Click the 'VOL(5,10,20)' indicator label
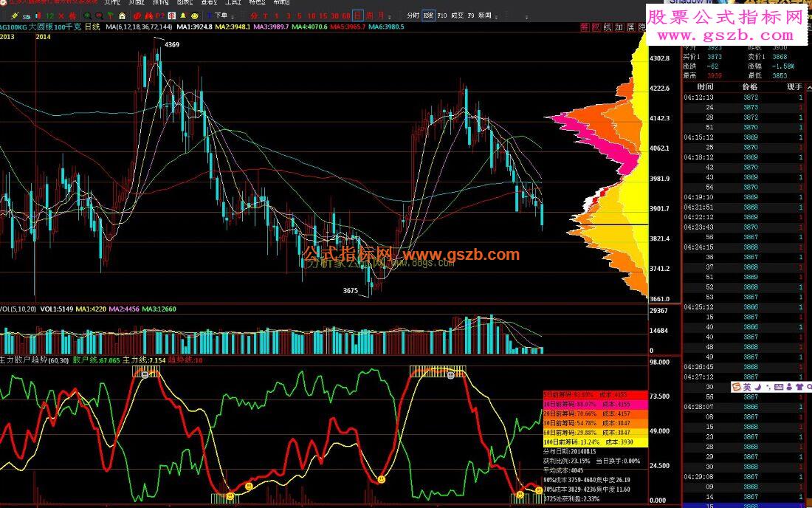The height and width of the screenshot is (508, 812). click(x=18, y=309)
